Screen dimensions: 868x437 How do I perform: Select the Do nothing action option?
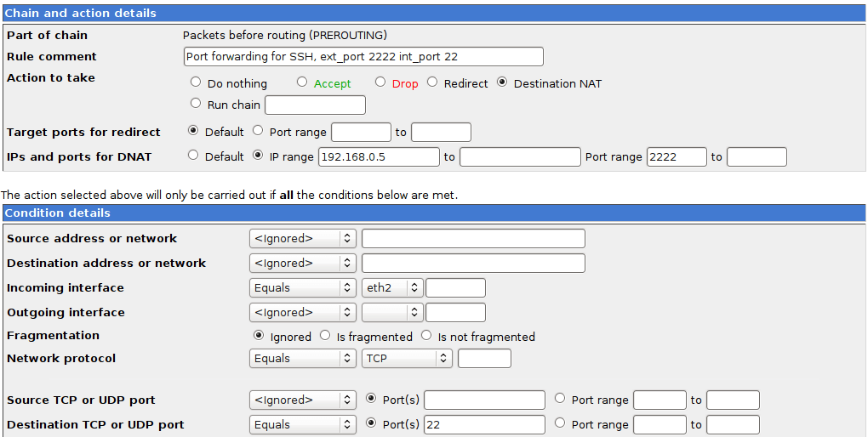pyautogui.click(x=196, y=83)
